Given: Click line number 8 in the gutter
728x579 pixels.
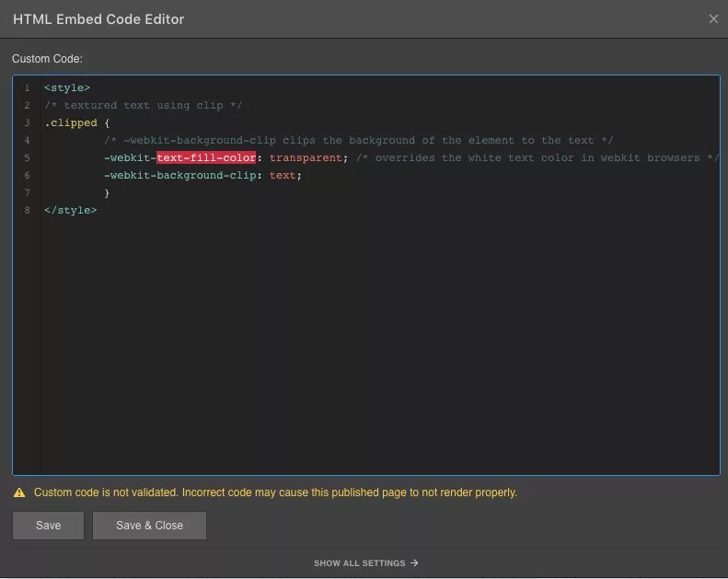Looking at the screenshot, I should click(27, 210).
